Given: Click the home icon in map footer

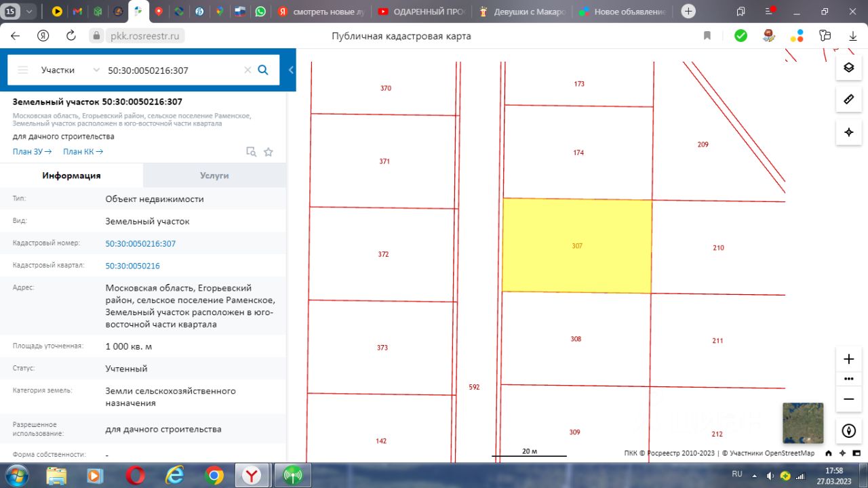Looking at the screenshot, I should coord(829,453).
